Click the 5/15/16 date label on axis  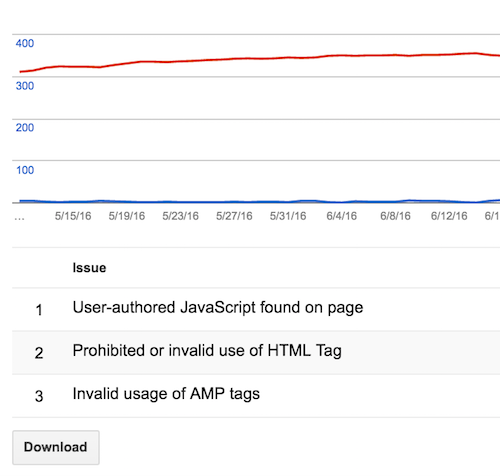coord(73,216)
